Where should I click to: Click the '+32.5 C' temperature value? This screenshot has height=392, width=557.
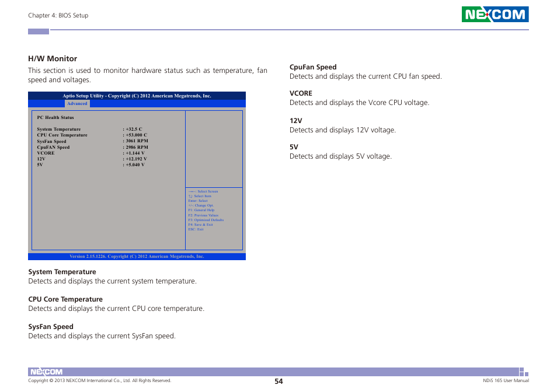click(x=134, y=129)
